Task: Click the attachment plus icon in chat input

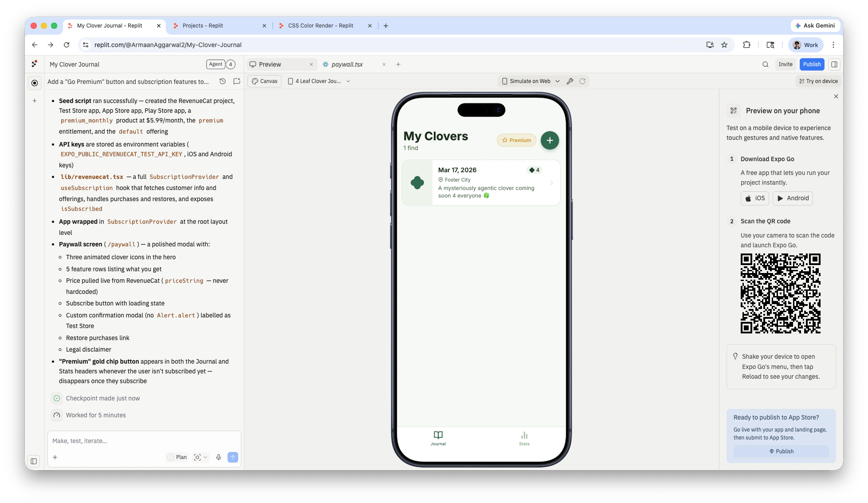Action: click(55, 457)
